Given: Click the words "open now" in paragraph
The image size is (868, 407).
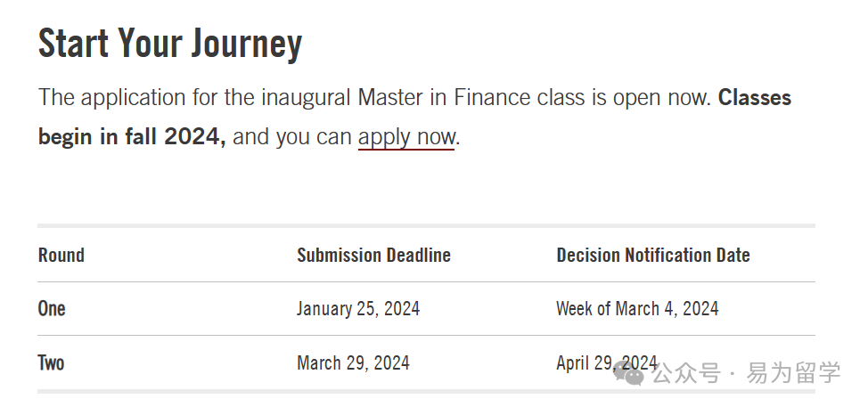Looking at the screenshot, I should (661, 98).
